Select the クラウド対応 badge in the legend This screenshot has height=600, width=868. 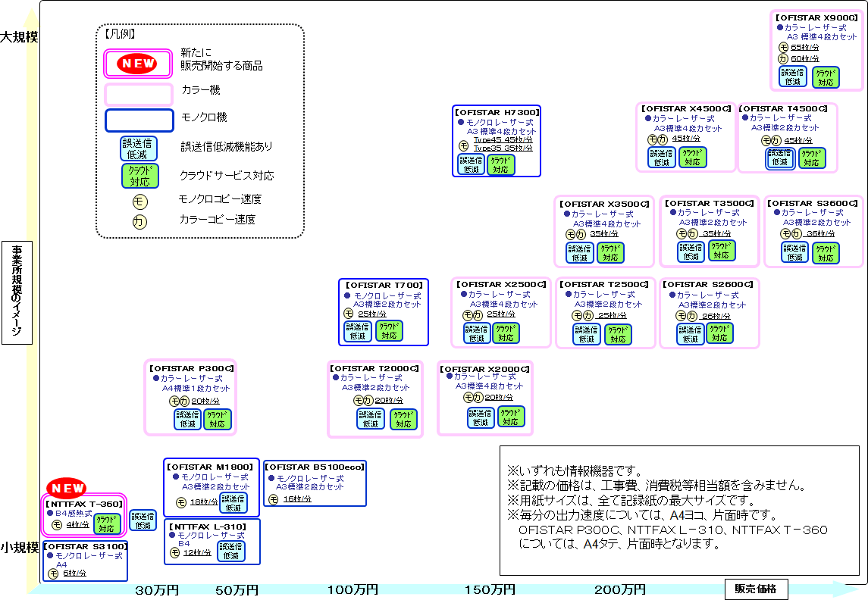coord(140,176)
